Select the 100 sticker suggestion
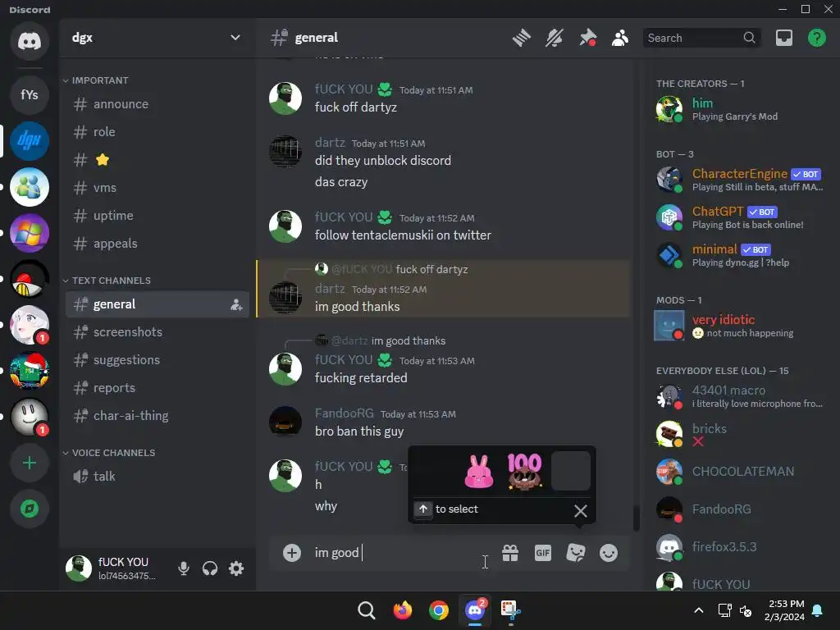Viewport: 840px width, 630px height. tap(524, 471)
